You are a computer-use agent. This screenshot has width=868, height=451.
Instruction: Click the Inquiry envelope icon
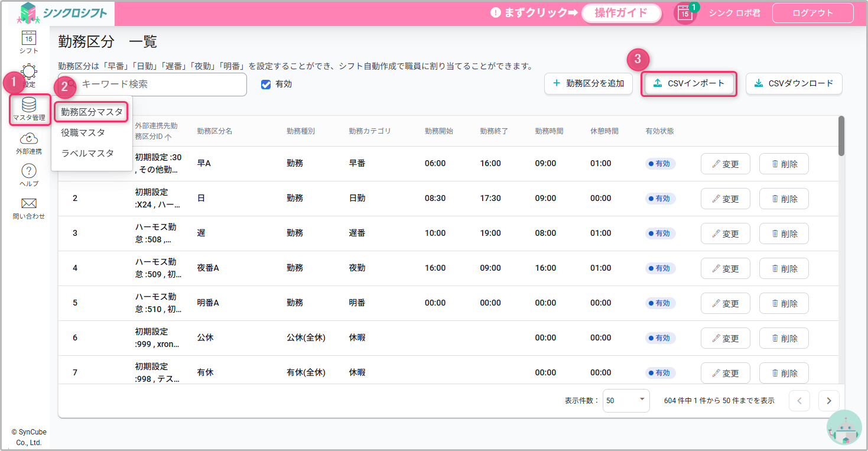(29, 205)
